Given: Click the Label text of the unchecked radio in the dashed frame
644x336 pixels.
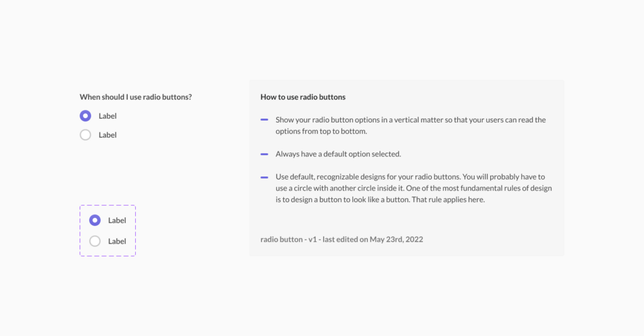Looking at the screenshot, I should click(x=117, y=241).
